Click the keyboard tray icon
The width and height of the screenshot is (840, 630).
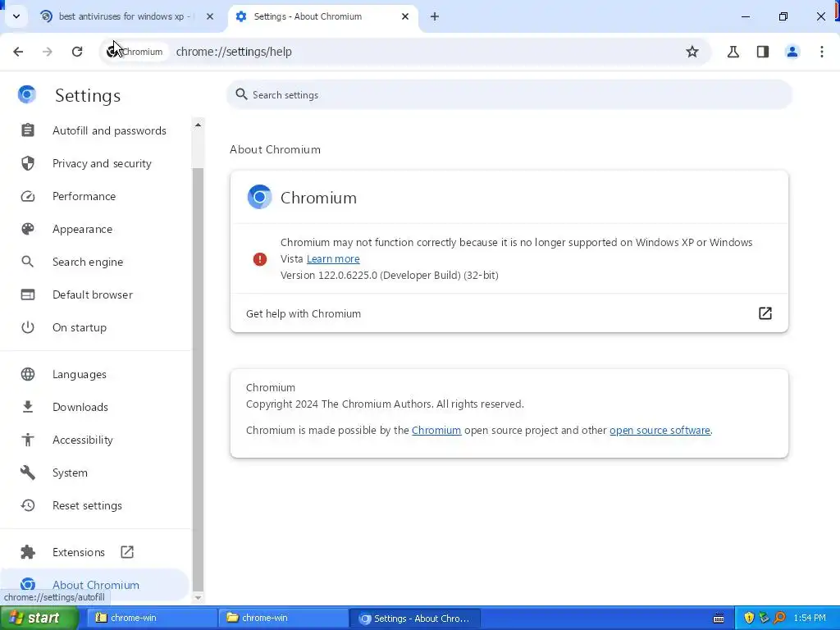pyautogui.click(x=719, y=619)
